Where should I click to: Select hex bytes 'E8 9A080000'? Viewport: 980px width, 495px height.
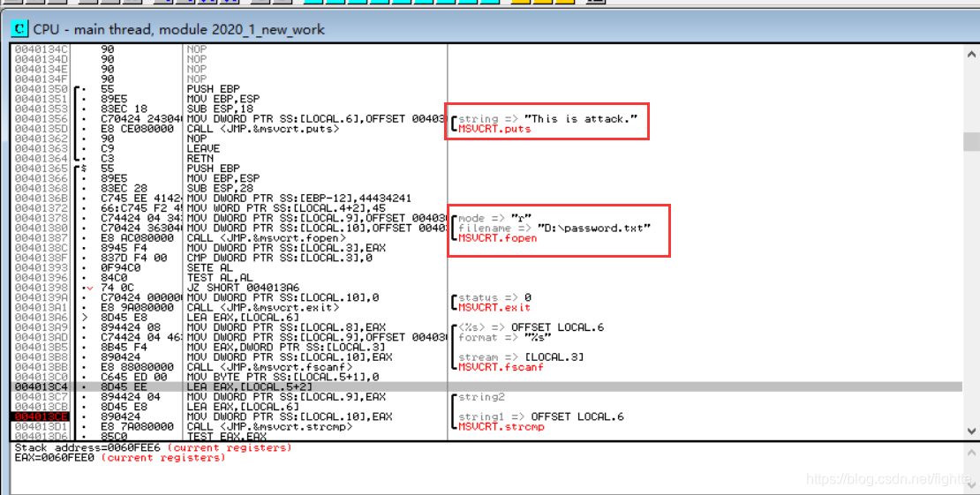coord(137,307)
